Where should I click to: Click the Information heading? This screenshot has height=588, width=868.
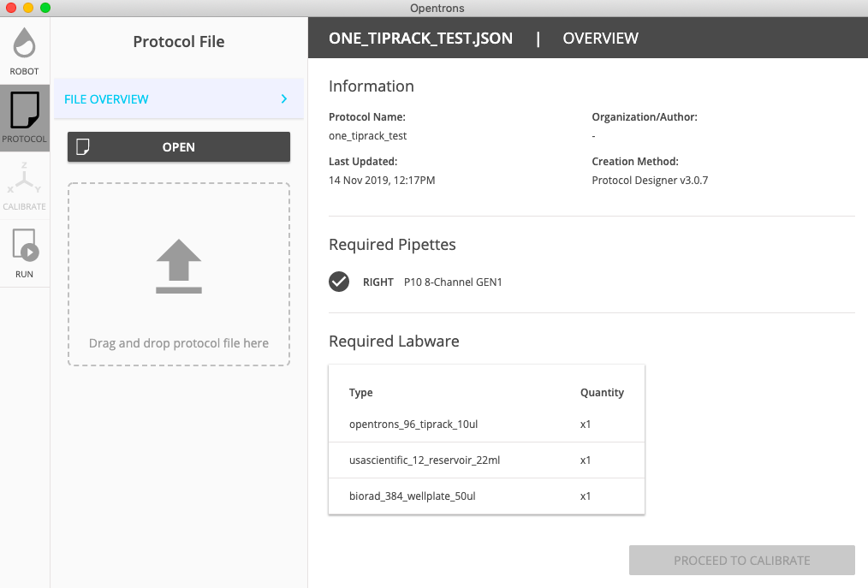click(372, 86)
